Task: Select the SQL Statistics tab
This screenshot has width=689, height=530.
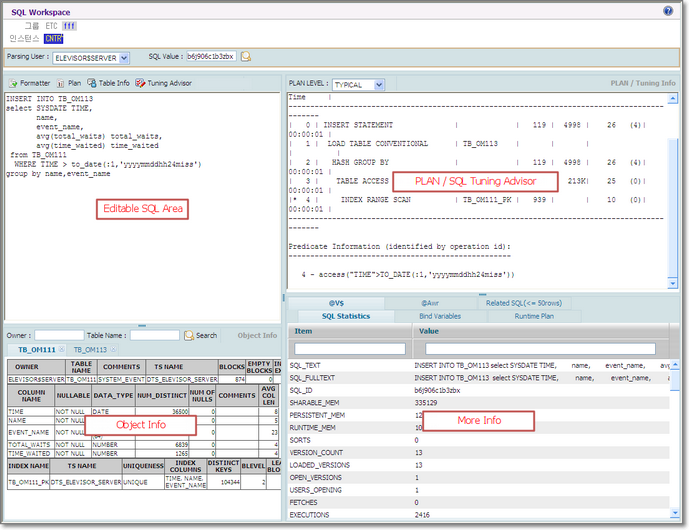Action: 346,316
